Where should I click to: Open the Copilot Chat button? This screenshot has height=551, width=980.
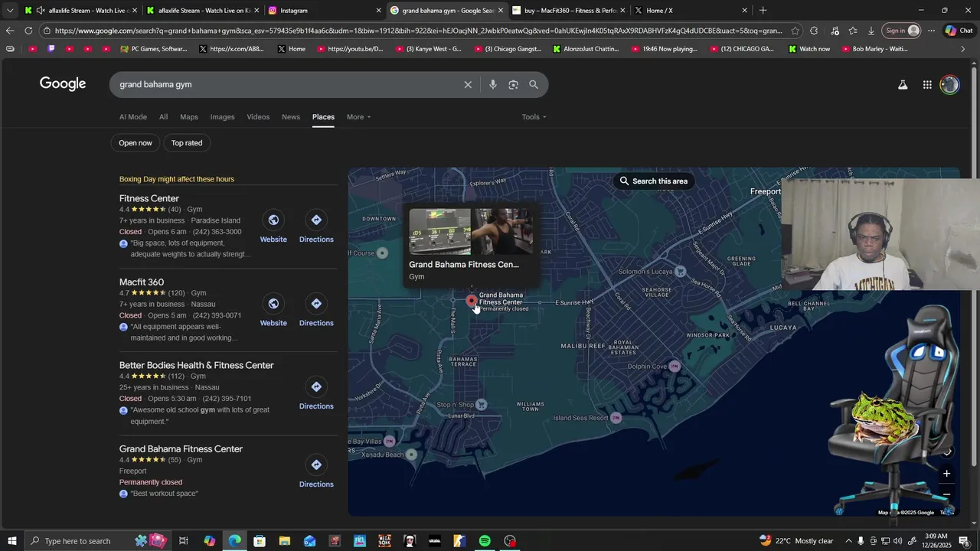(x=959, y=31)
